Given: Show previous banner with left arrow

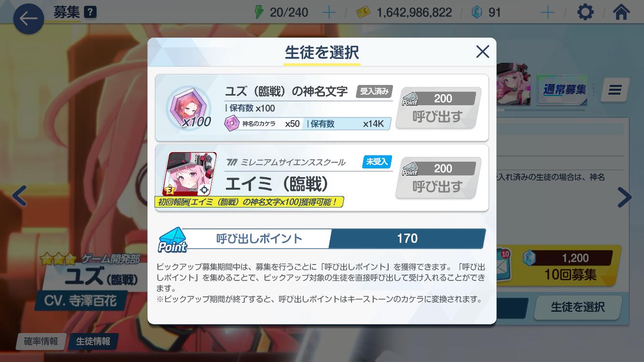Looking at the screenshot, I should pyautogui.click(x=19, y=196).
